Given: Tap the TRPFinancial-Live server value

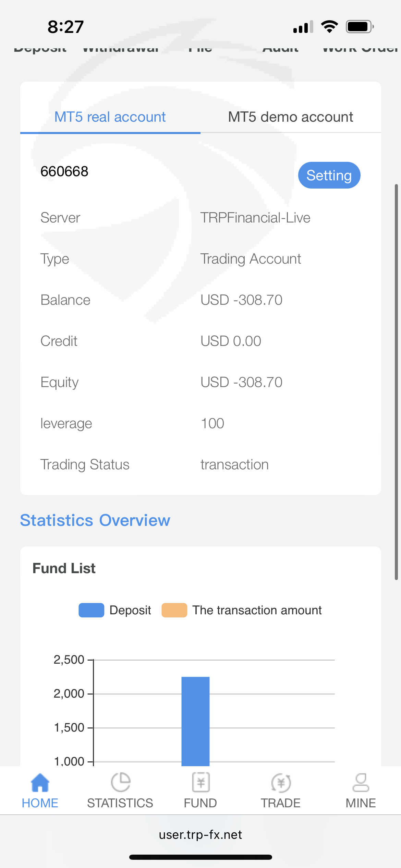Looking at the screenshot, I should click(x=255, y=218).
